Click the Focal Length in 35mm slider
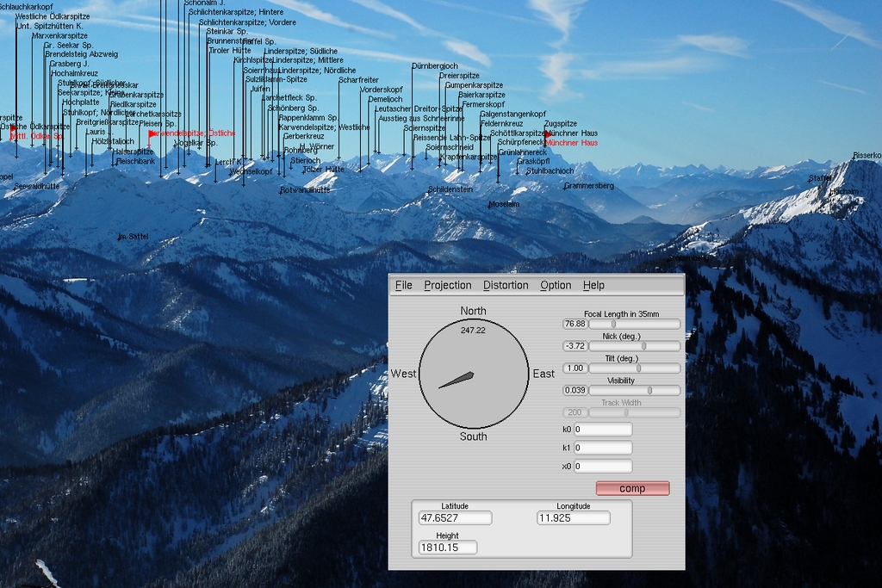 [x=634, y=325]
